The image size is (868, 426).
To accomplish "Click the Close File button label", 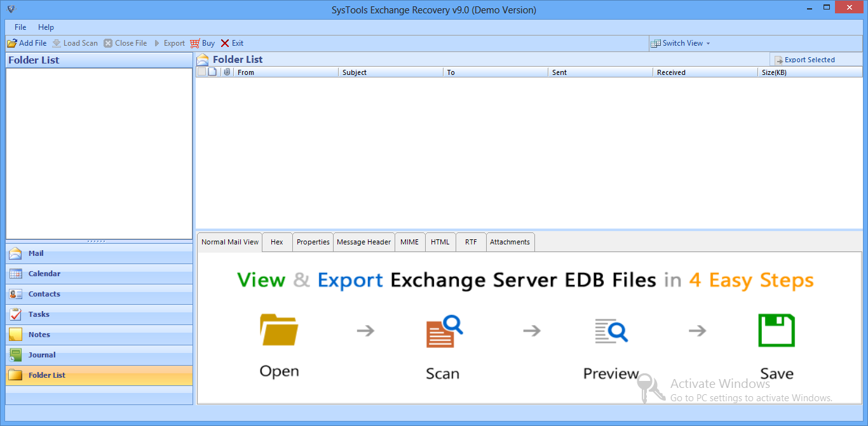I will pos(131,43).
